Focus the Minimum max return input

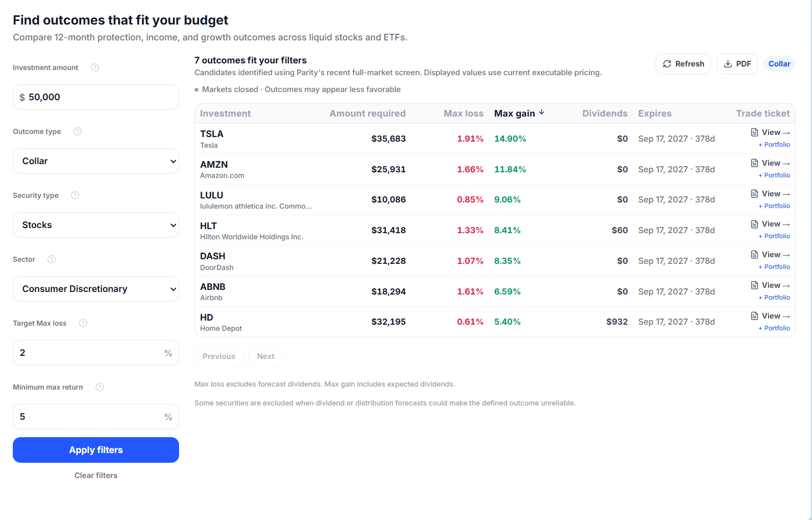(96, 417)
